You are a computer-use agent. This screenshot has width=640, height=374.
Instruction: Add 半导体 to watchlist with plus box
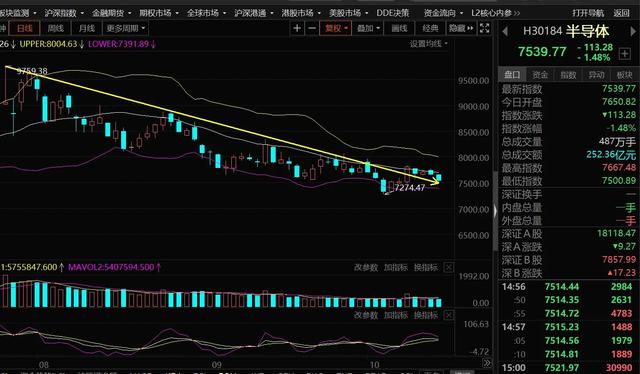click(624, 53)
